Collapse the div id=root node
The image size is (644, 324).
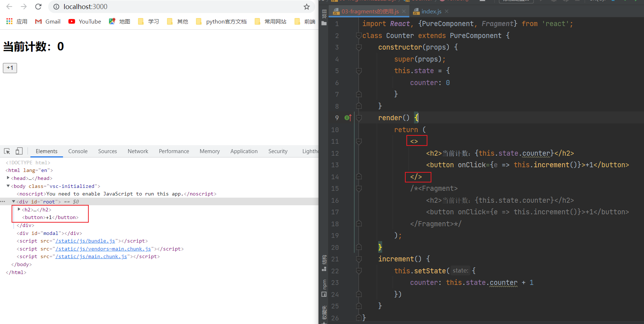pyautogui.click(x=13, y=201)
